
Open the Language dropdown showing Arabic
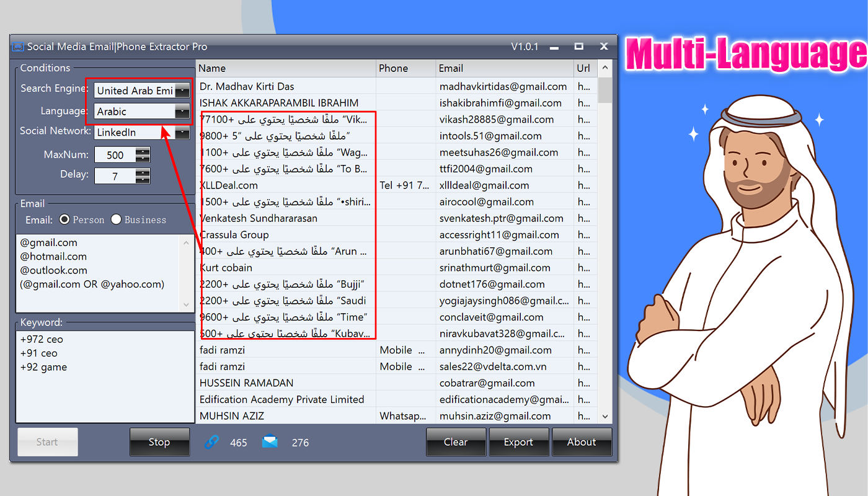click(182, 112)
